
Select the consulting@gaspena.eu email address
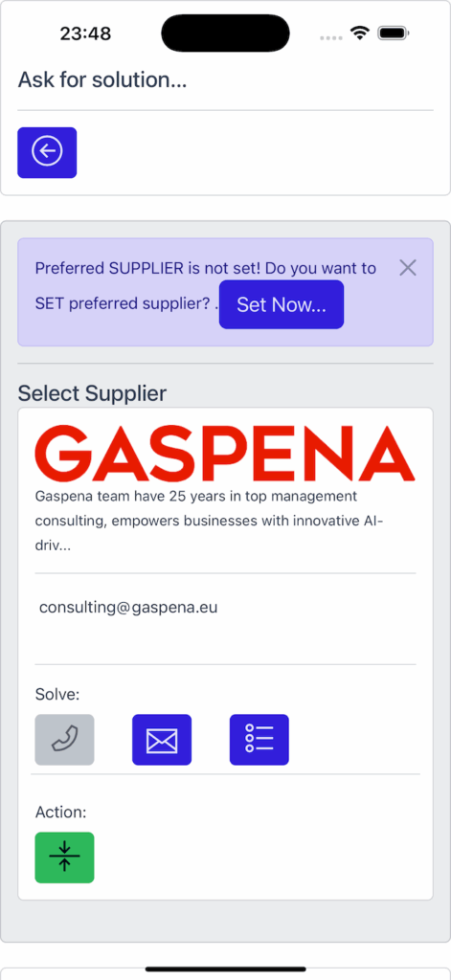pos(128,608)
